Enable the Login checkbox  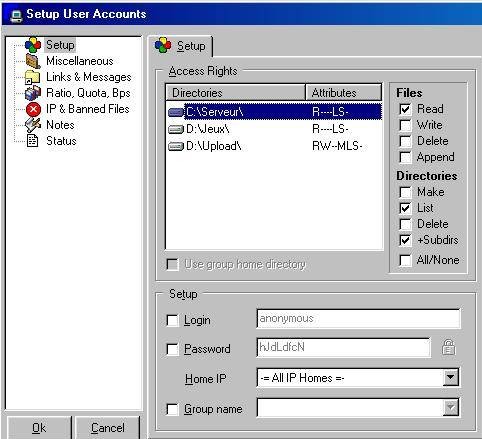point(172,320)
